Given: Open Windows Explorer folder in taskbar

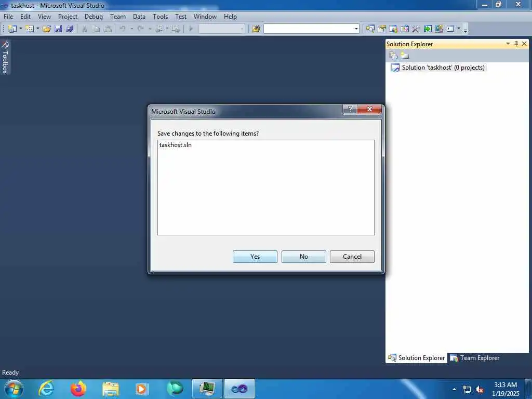Looking at the screenshot, I should [111, 389].
